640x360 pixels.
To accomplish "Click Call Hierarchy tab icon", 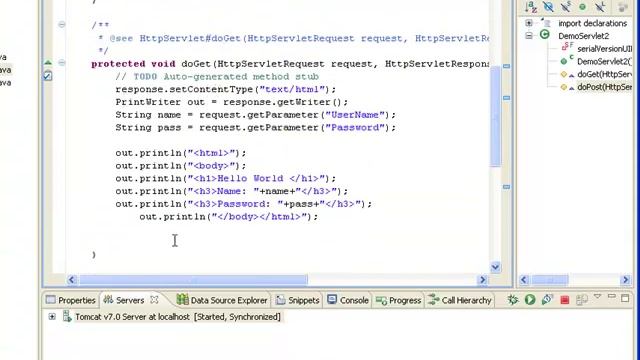I will (433, 300).
